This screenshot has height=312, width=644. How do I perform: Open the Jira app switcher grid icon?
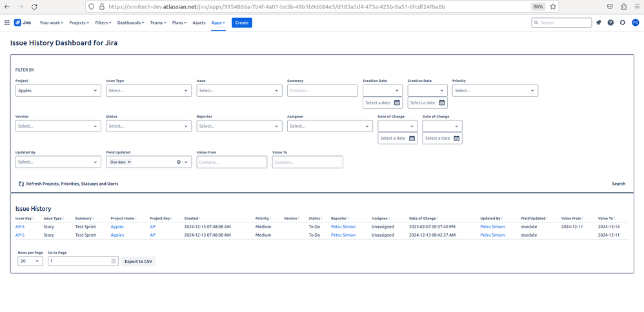pyautogui.click(x=7, y=23)
